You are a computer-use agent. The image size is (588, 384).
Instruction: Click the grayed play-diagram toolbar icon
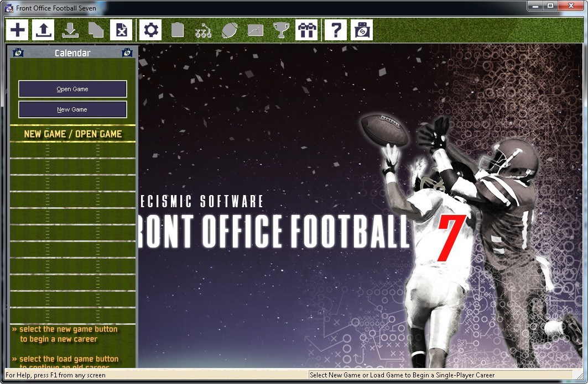pyautogui.click(x=203, y=30)
